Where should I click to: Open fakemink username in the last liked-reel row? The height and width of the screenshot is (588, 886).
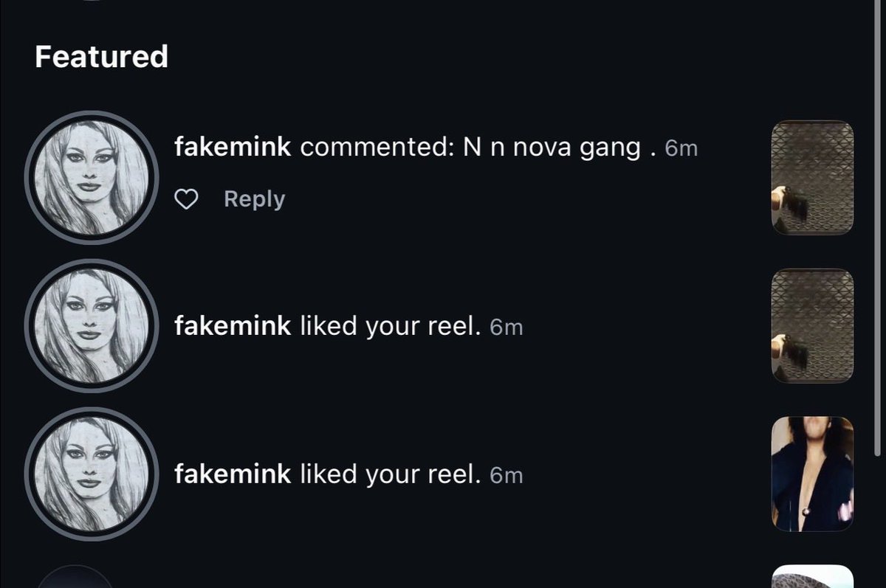(x=233, y=474)
